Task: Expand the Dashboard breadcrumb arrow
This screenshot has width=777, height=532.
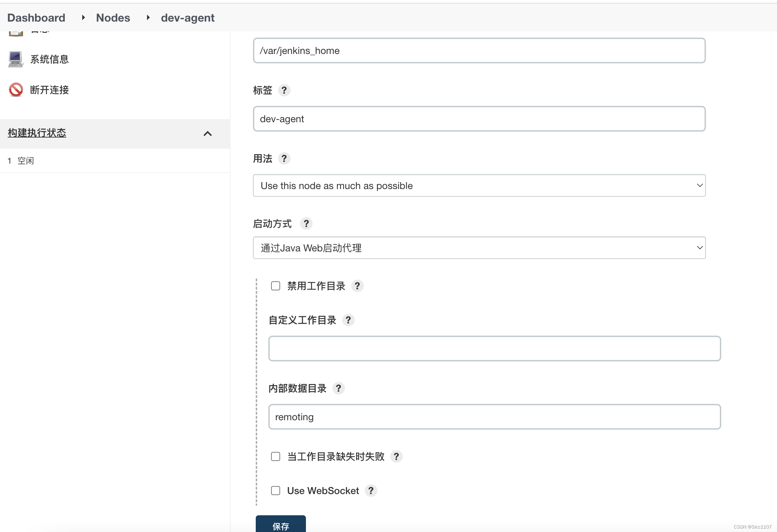Action: (83, 17)
